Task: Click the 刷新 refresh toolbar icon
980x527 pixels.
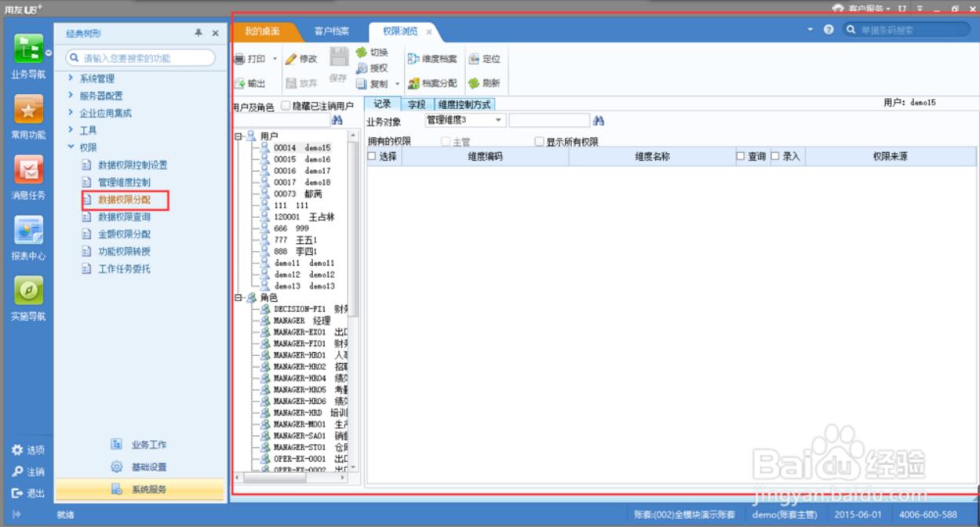Action: click(x=474, y=83)
